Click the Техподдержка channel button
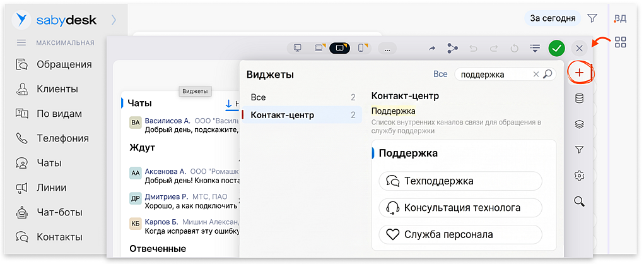 460,181
